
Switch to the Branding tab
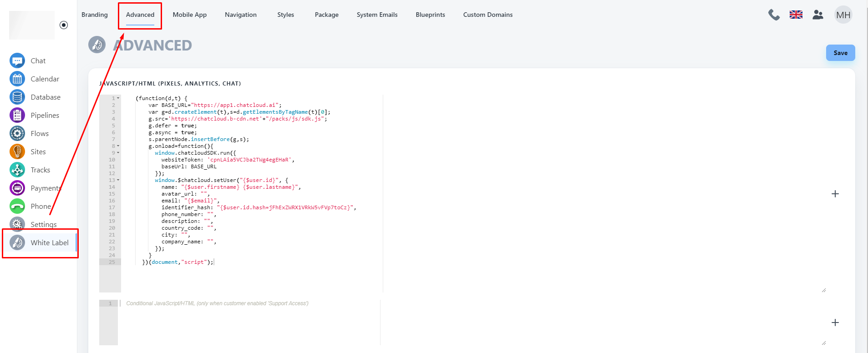[95, 15]
